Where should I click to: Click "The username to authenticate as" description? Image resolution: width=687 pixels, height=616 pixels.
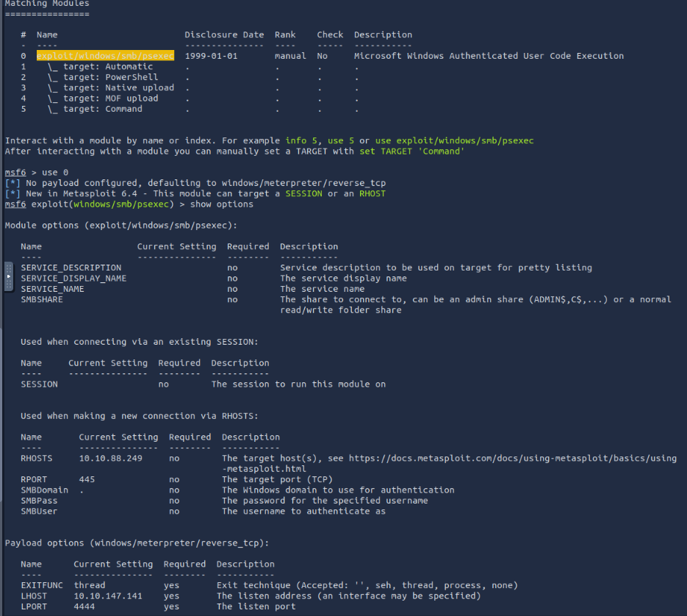point(304,511)
